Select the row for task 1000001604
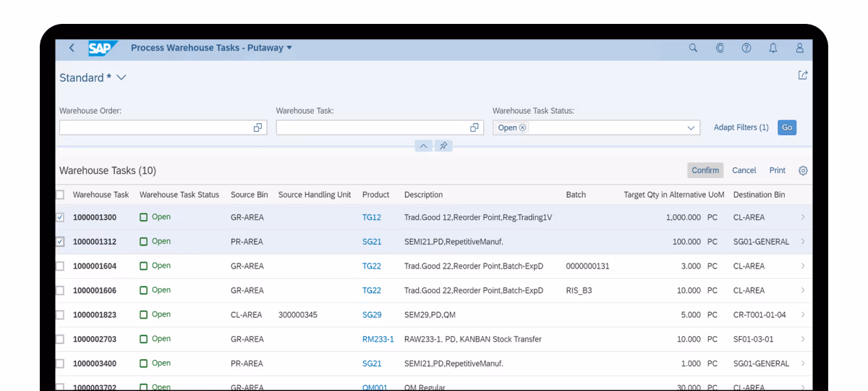 coord(60,266)
